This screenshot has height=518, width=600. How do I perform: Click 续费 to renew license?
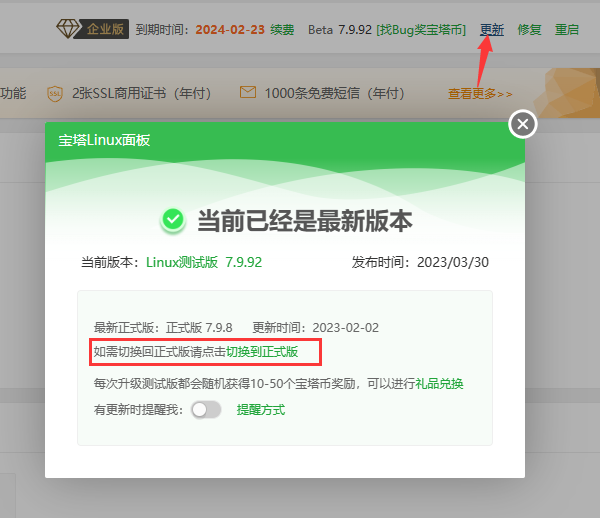pyautogui.click(x=282, y=30)
